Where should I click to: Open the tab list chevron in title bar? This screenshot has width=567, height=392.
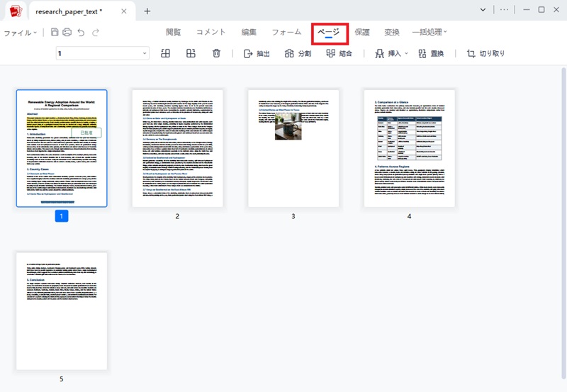[483, 10]
